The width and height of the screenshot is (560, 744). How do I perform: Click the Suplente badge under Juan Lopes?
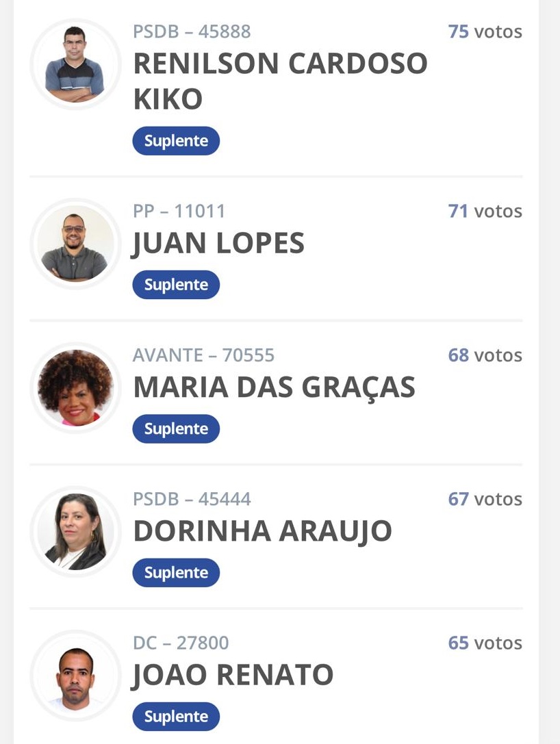click(176, 285)
